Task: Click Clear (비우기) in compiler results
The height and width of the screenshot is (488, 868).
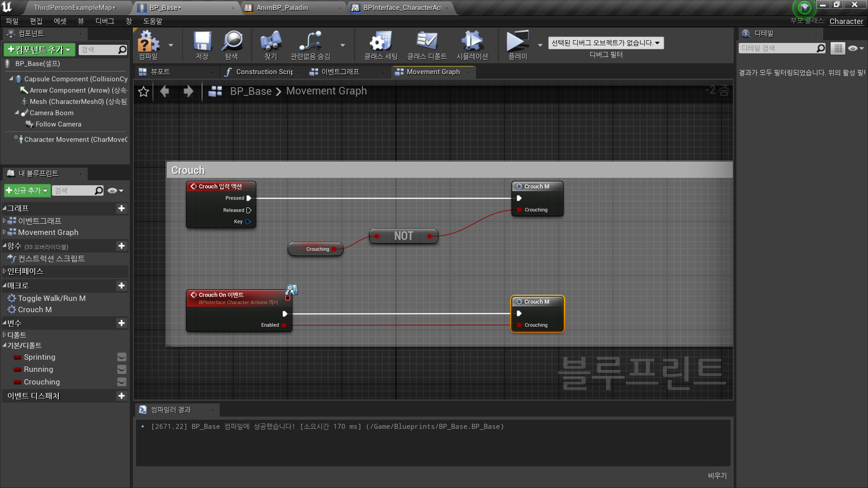Action: (x=717, y=475)
